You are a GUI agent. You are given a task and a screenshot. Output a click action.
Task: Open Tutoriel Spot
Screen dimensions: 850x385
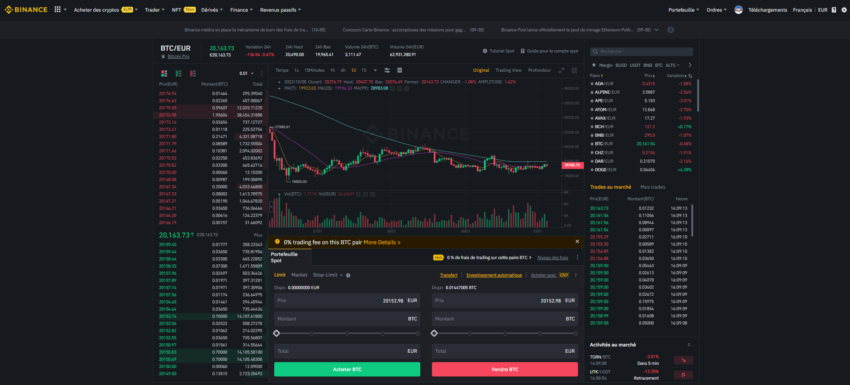point(498,51)
